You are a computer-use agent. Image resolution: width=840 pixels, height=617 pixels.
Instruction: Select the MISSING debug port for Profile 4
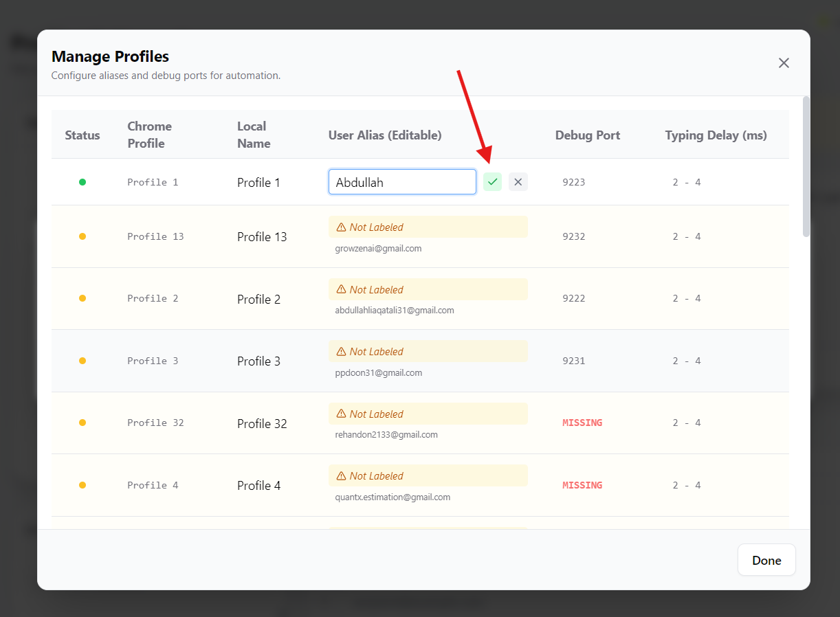tap(582, 485)
